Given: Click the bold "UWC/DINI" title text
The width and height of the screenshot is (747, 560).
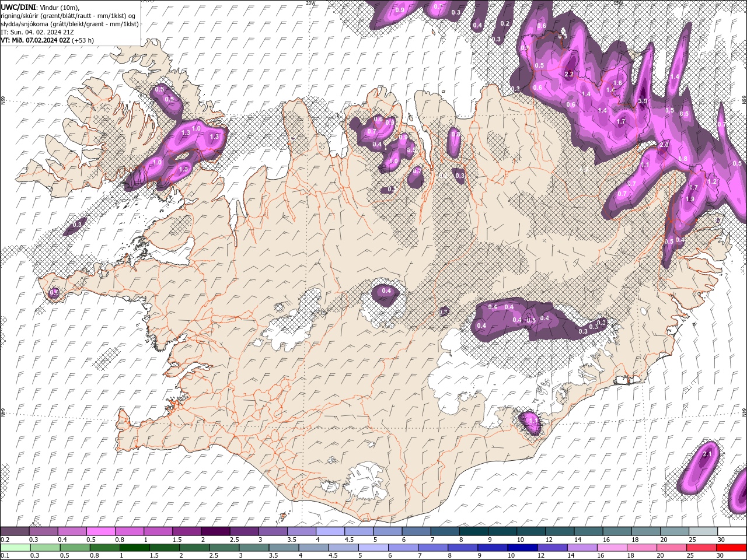Looking at the screenshot, I should point(19,6).
